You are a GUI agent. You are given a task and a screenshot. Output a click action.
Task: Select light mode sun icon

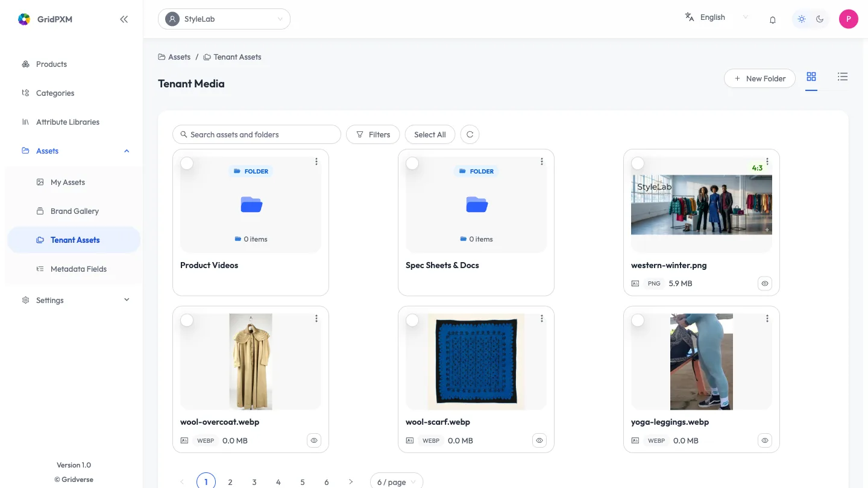(x=802, y=19)
